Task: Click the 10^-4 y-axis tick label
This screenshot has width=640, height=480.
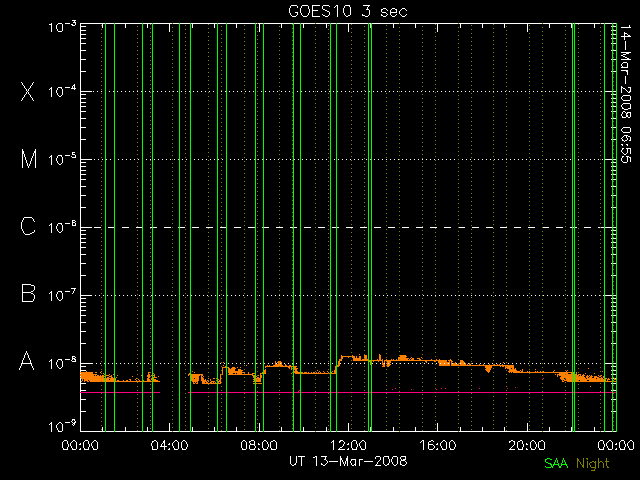Action: 62,91
